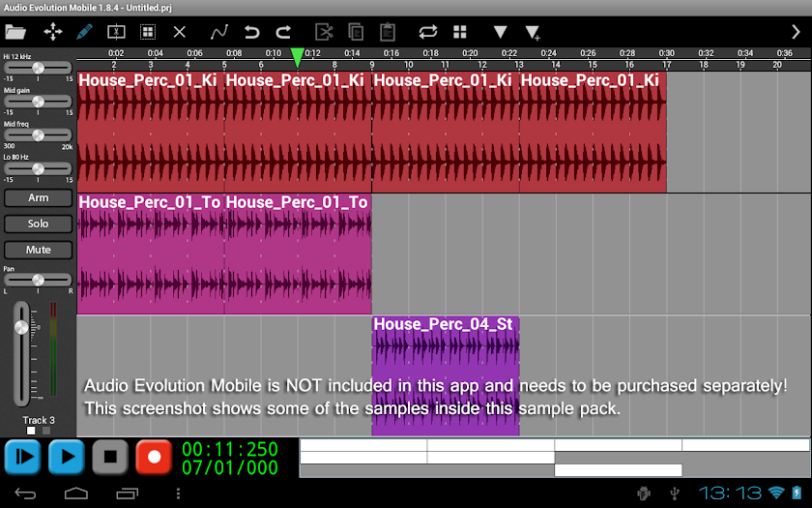Click the Android debug status icon
This screenshot has height=508, width=812.
[x=644, y=493]
